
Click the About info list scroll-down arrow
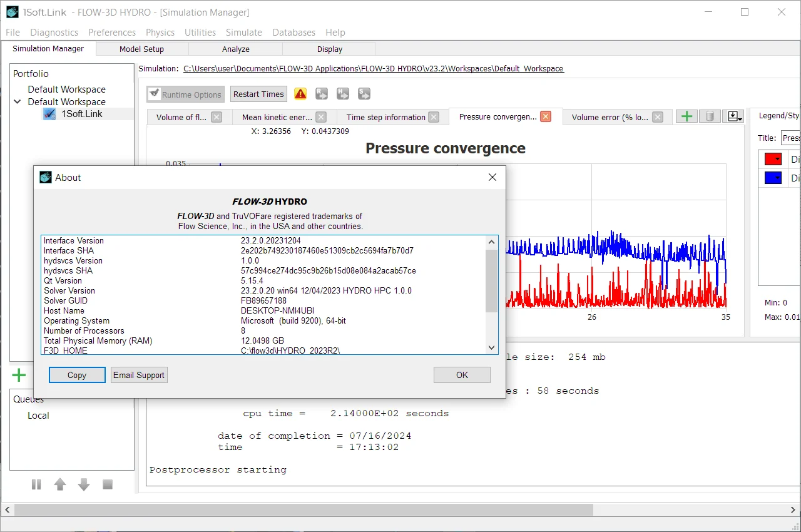pyautogui.click(x=492, y=348)
